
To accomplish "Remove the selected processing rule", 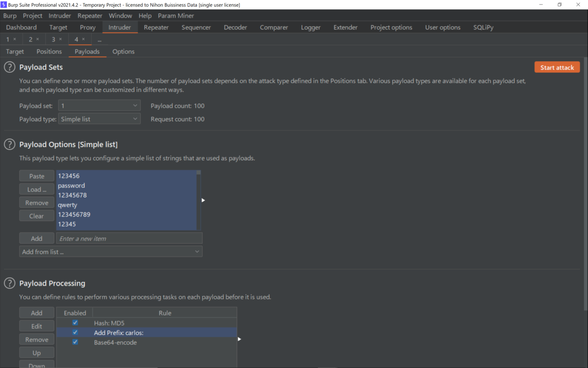I will point(37,340).
